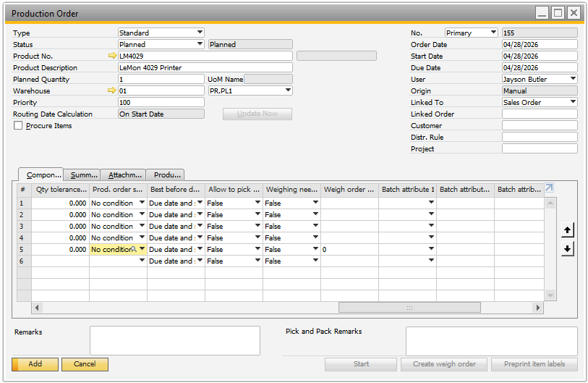Switch to the Summary tab

pos(84,175)
